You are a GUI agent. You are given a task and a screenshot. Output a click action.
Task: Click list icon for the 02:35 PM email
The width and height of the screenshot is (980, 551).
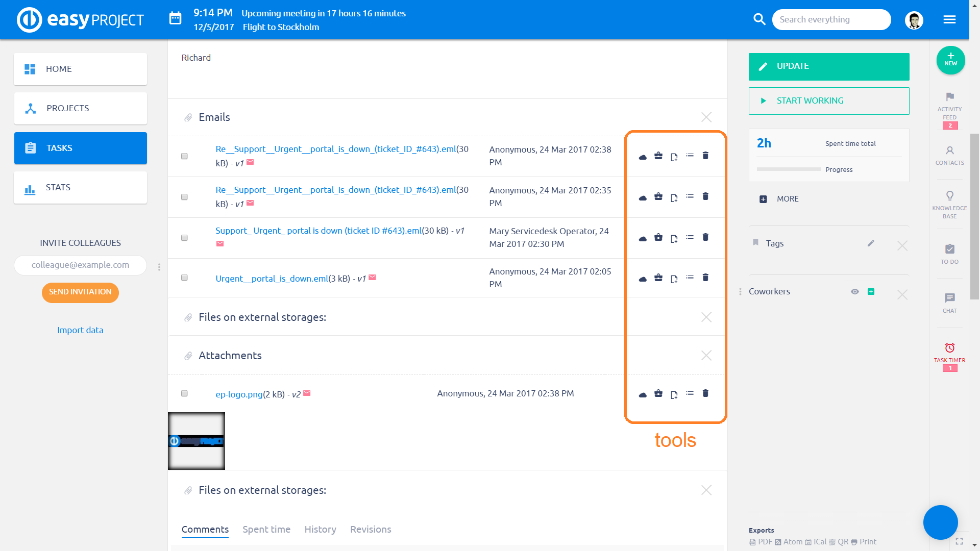[x=690, y=196]
